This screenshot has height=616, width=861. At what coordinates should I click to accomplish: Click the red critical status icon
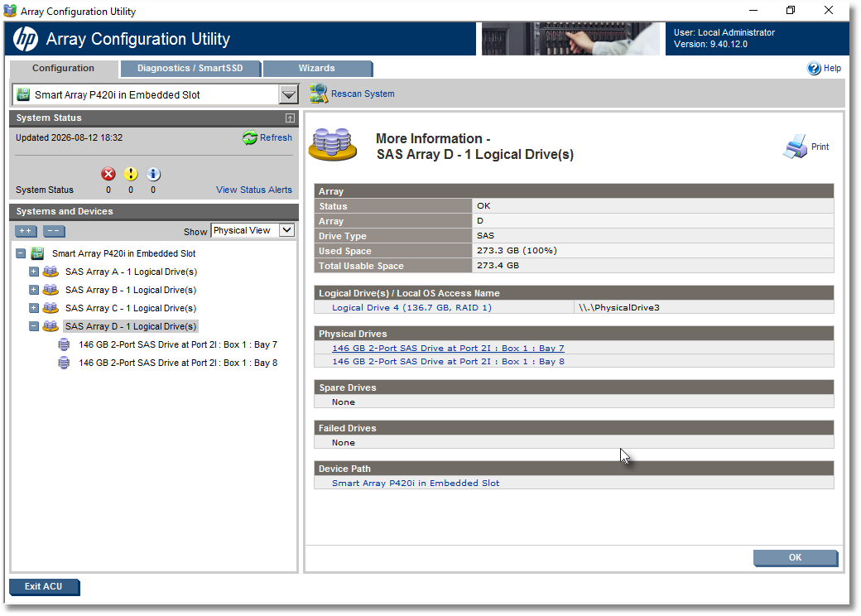(x=108, y=174)
